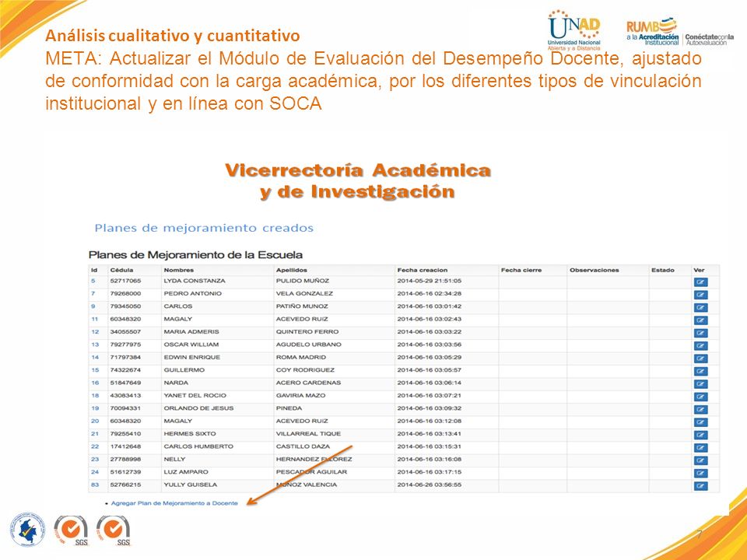Select id link 16 for Narda
This screenshot has width=747, height=560.
[x=95, y=383]
